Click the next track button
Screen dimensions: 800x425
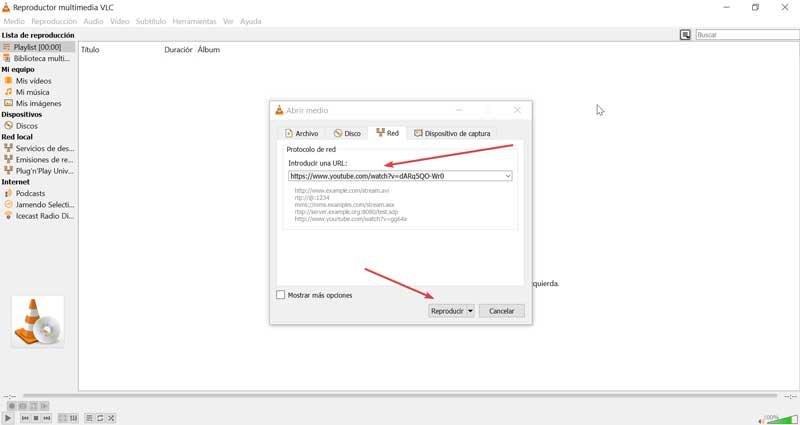pyautogui.click(x=47, y=418)
